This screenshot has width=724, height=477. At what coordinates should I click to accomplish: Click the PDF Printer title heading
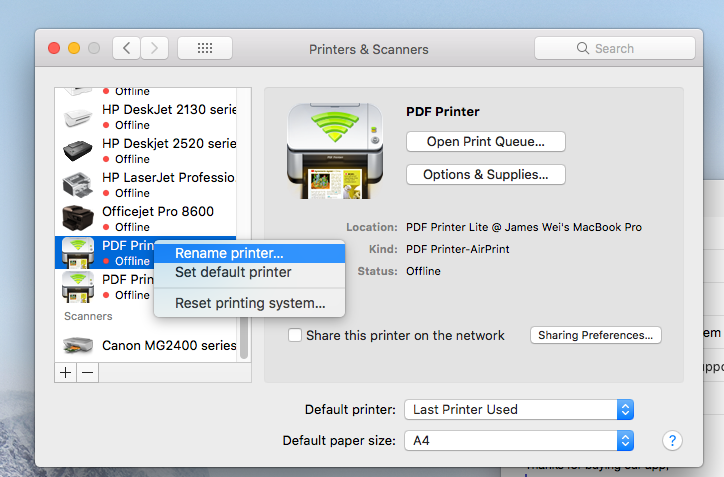pyautogui.click(x=443, y=112)
